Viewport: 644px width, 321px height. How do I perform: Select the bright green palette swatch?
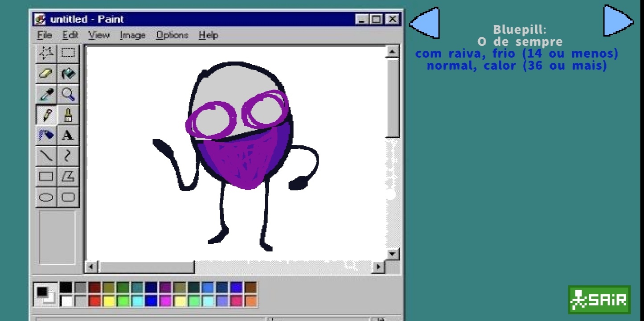pos(123,301)
